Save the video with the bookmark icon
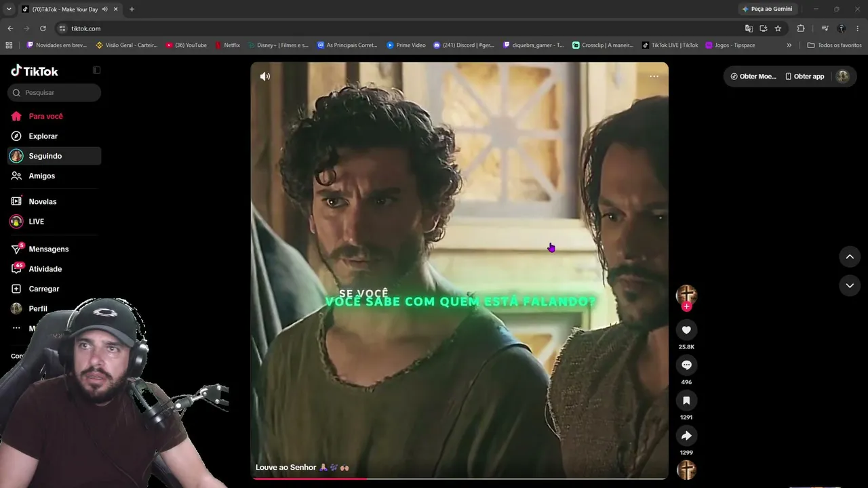The height and width of the screenshot is (488, 868). [686, 401]
